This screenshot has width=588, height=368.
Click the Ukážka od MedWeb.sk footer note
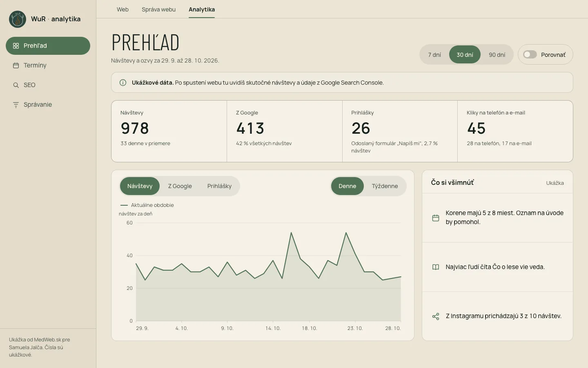pos(40,347)
